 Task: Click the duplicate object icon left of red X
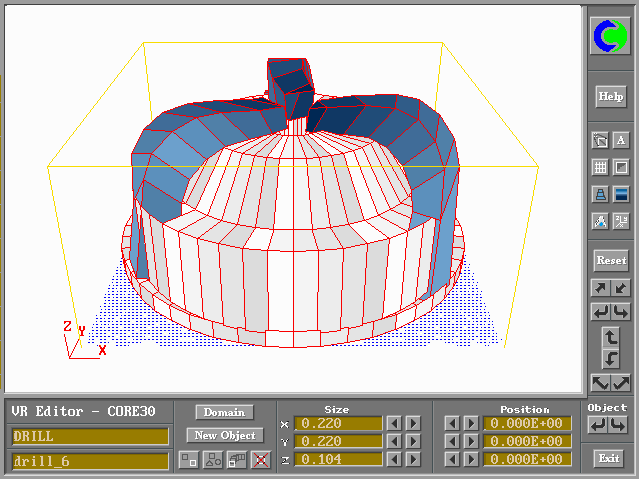coord(237,459)
